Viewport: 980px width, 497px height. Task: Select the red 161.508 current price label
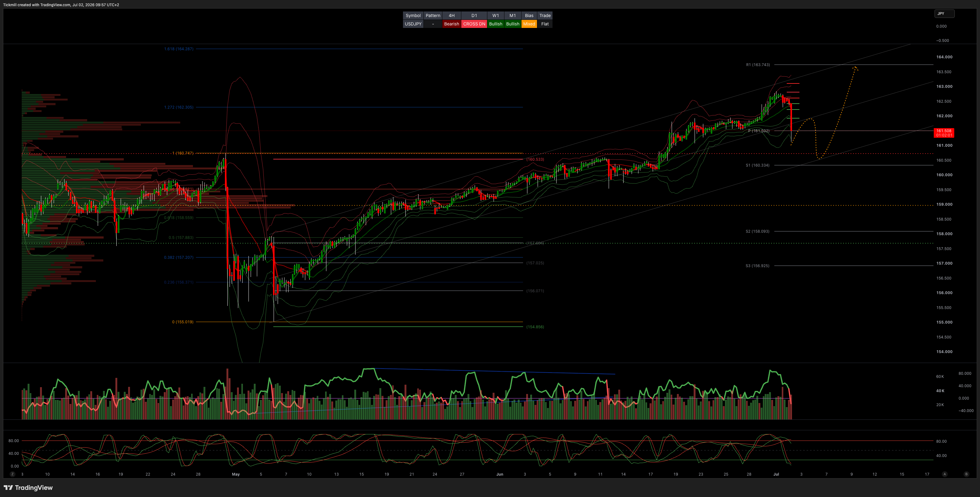coord(944,133)
